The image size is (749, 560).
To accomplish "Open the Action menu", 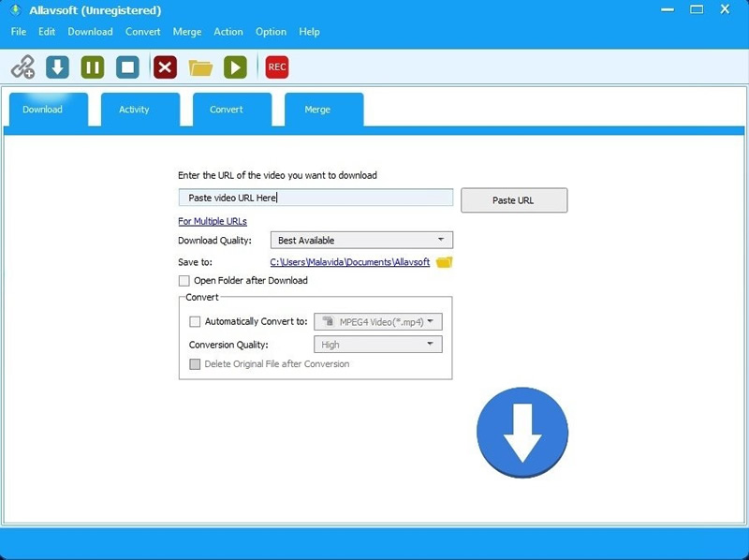I will [228, 32].
